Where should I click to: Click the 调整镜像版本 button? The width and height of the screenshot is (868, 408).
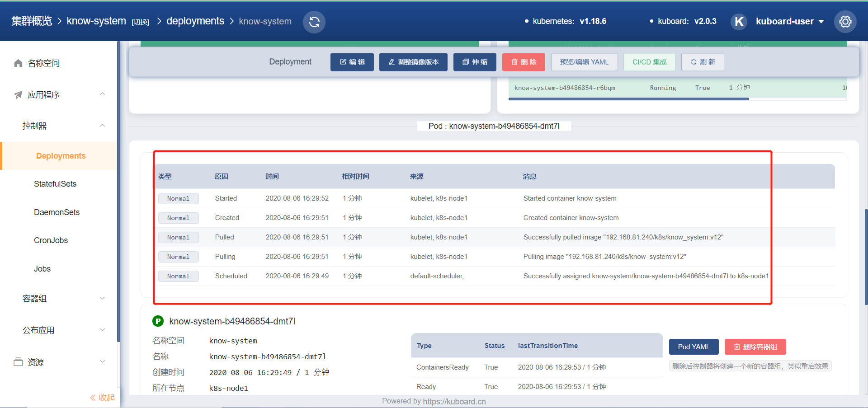[413, 62]
